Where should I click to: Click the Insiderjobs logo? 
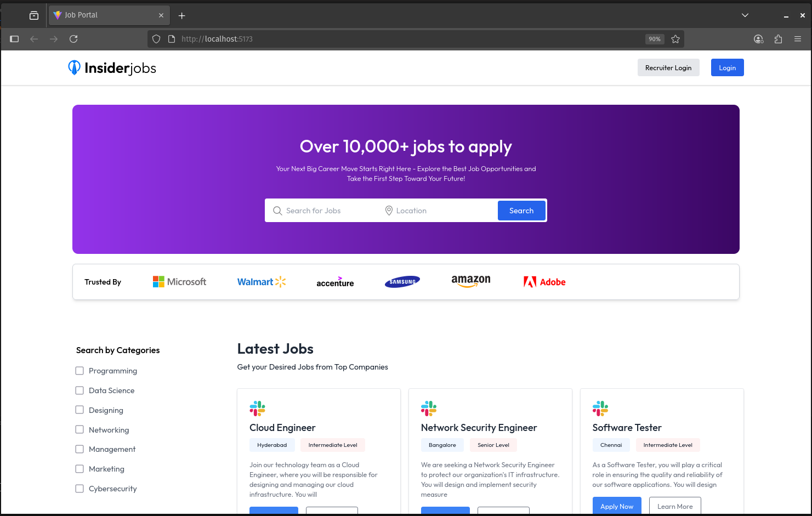112,68
